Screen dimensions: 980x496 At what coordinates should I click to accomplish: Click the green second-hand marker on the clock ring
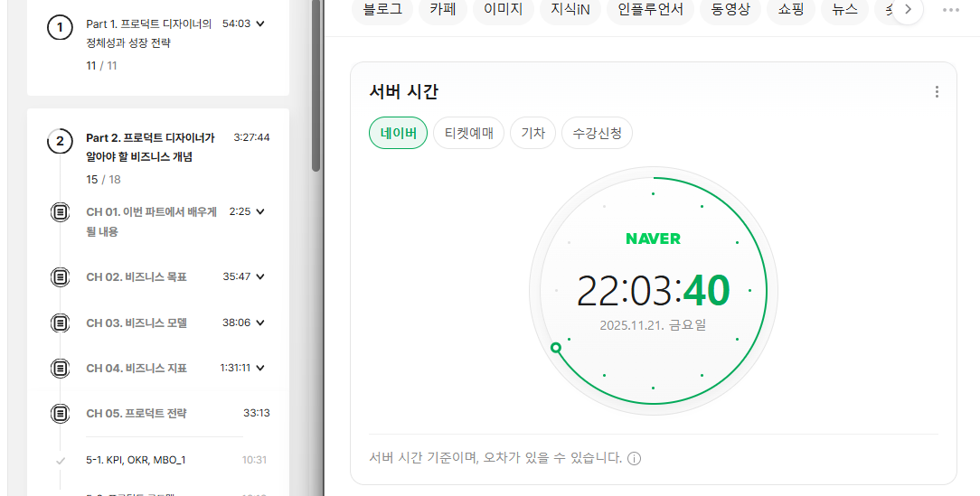pyautogui.click(x=556, y=348)
